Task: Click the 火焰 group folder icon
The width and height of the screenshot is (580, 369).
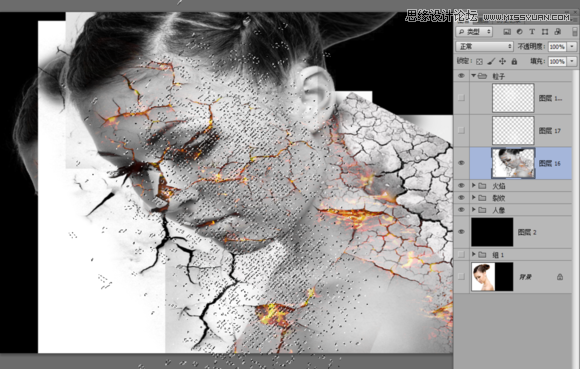Action: click(482, 186)
